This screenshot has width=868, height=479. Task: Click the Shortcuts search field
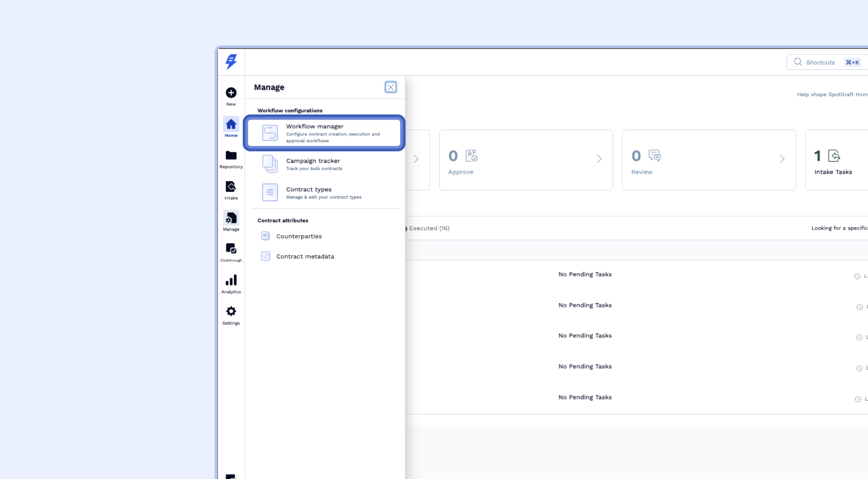click(820, 62)
